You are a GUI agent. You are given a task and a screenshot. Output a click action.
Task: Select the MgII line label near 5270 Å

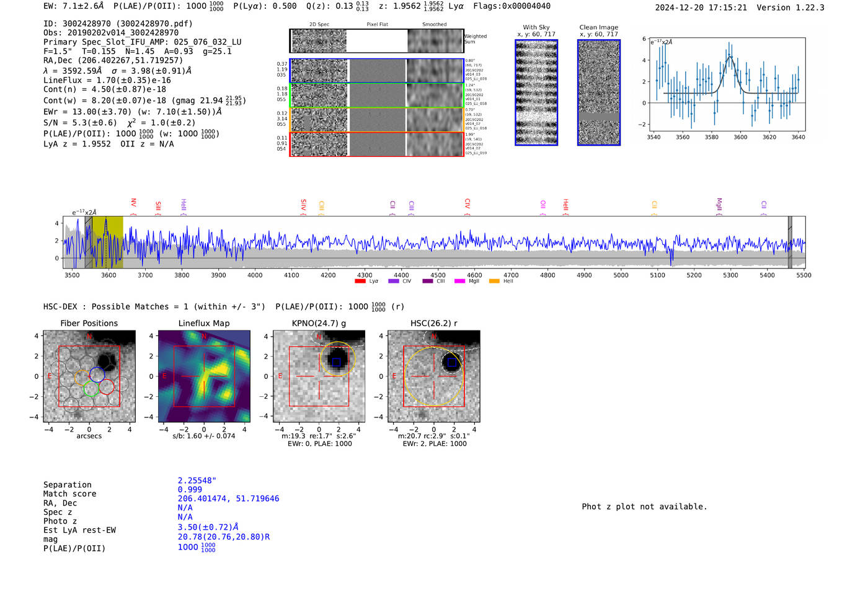[719, 204]
